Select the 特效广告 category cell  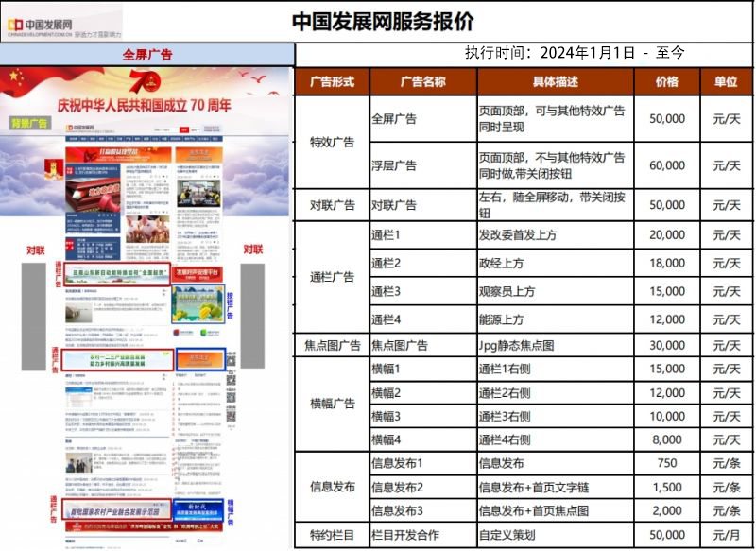333,142
